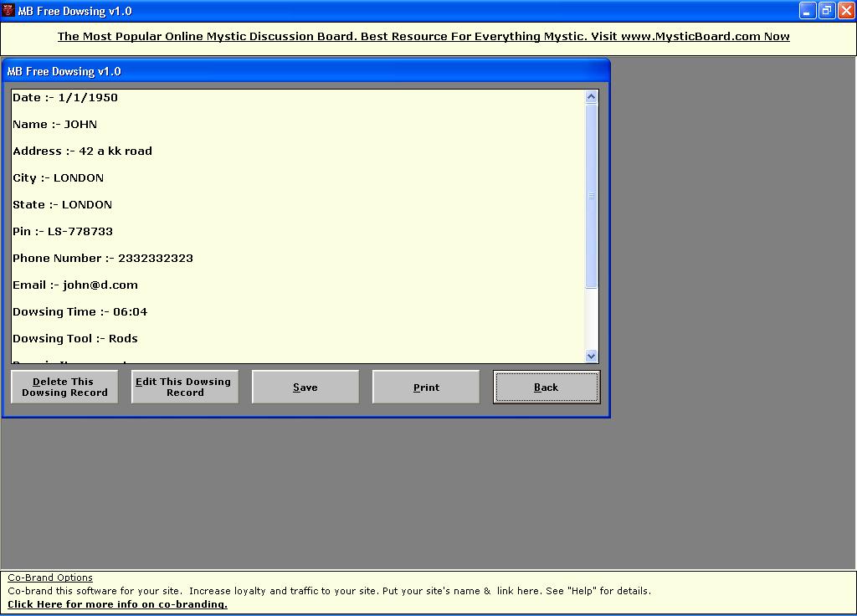Print the dowsing record
This screenshot has width=857, height=616.
[x=426, y=387]
